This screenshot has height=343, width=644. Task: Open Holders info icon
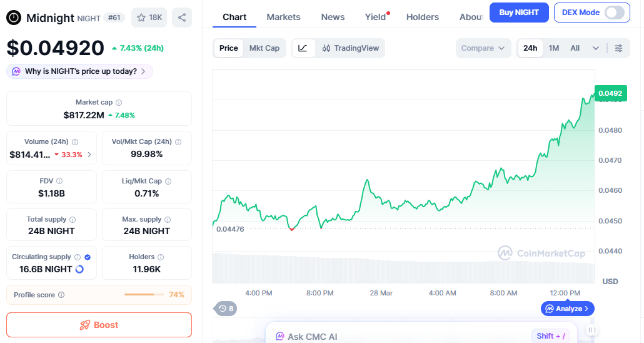pyautogui.click(x=161, y=257)
